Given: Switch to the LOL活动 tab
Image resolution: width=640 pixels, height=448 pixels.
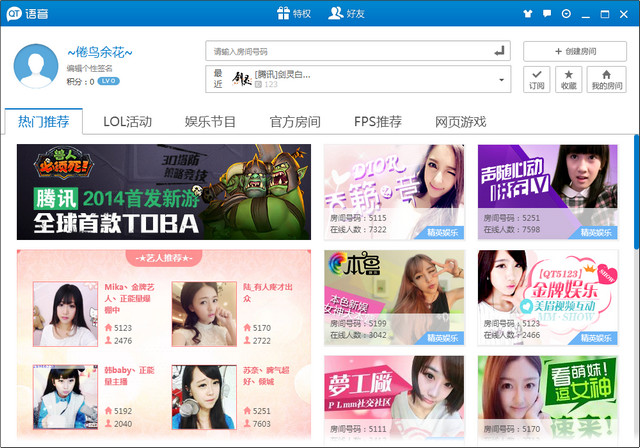Looking at the screenshot, I should [127, 122].
